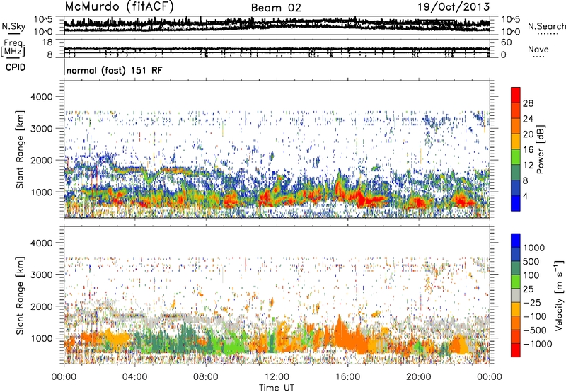The width and height of the screenshot is (566, 392).
Task: Click the date '19/Oct/2013'
Action: click(454, 7)
